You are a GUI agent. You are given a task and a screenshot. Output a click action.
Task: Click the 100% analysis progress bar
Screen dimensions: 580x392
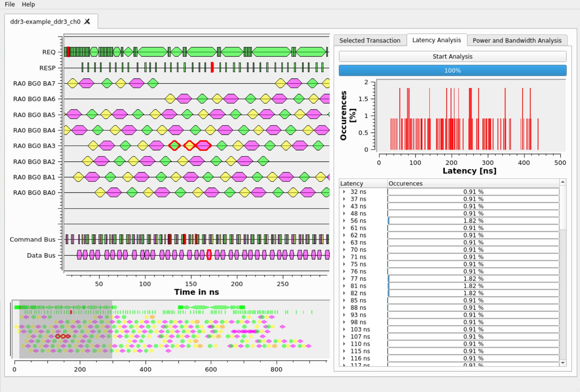tap(452, 70)
